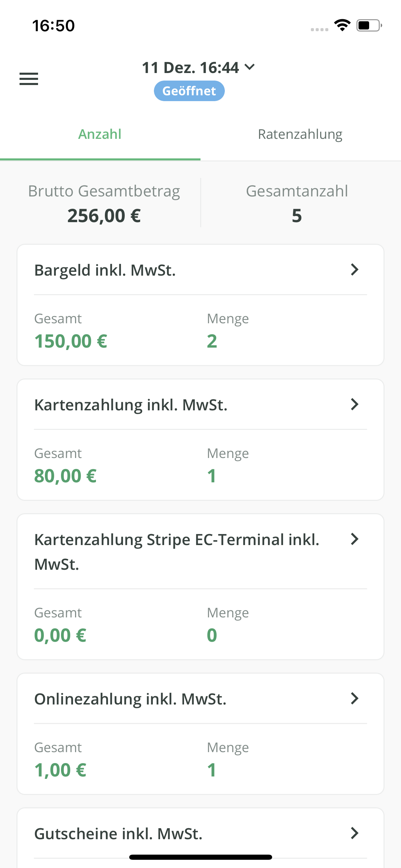Open Gutscheine details via chevron arrow
Screen dimensions: 401x868
point(355,833)
